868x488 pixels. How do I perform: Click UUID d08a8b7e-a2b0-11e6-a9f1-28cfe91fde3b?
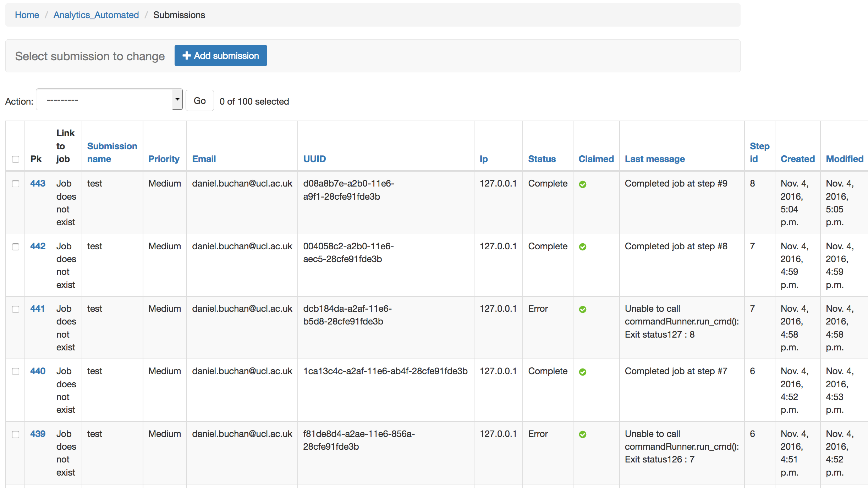pos(348,190)
